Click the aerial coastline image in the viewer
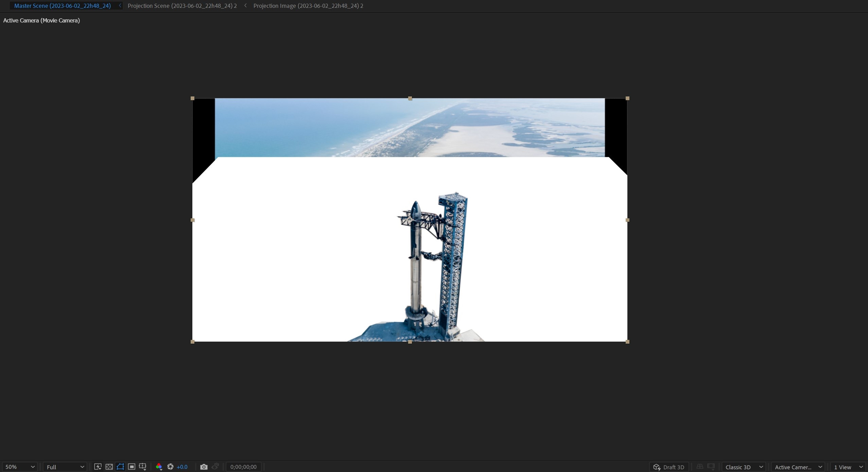Viewport: 868px width, 472px height. pyautogui.click(x=410, y=128)
